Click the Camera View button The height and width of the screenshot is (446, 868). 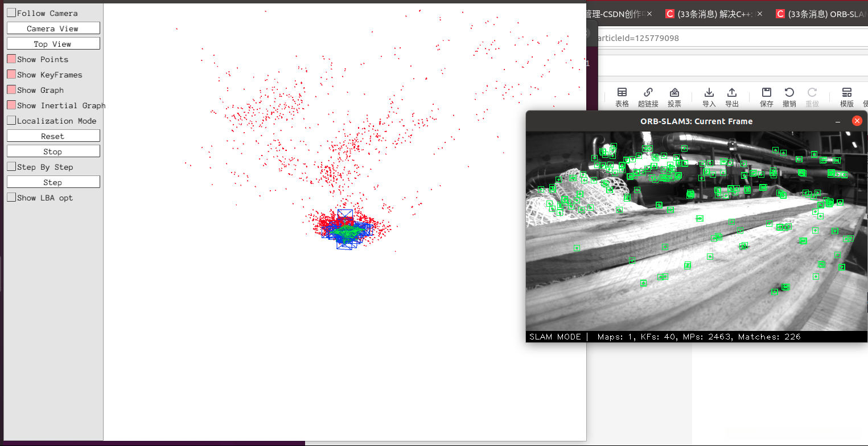coord(53,28)
